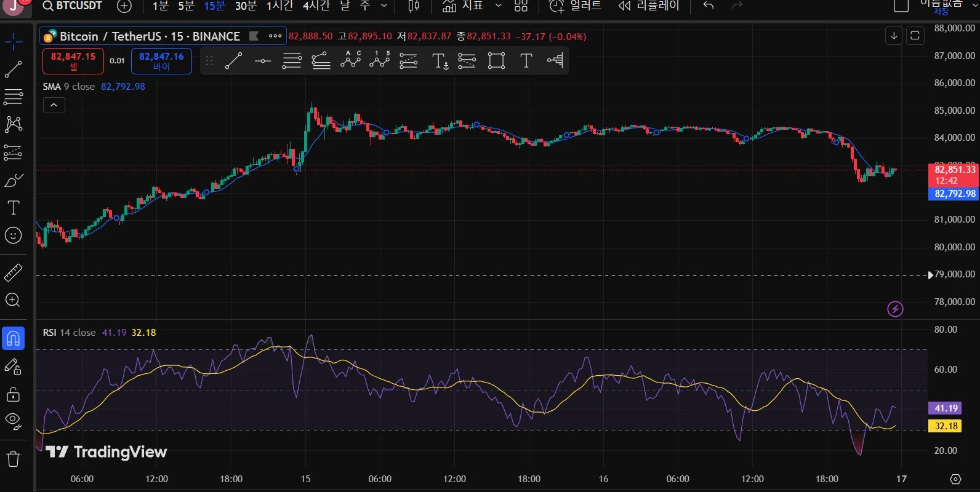Add a compare symbol with plus icon
Screen dimensions: 980x492
click(x=124, y=6)
